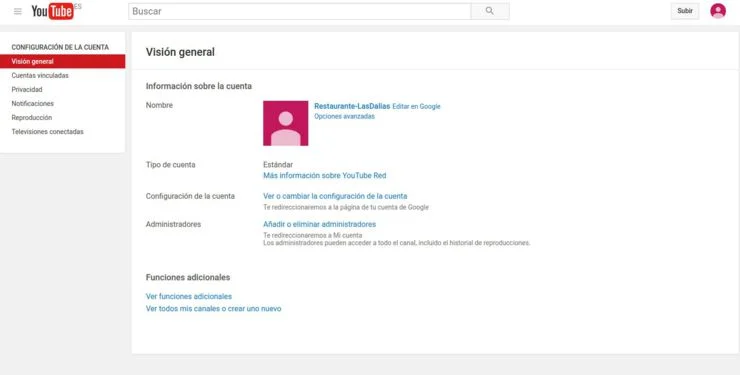The height and width of the screenshot is (375, 740).
Task: Click Ver o cambiar la configuración de la cuenta
Action: click(x=335, y=196)
